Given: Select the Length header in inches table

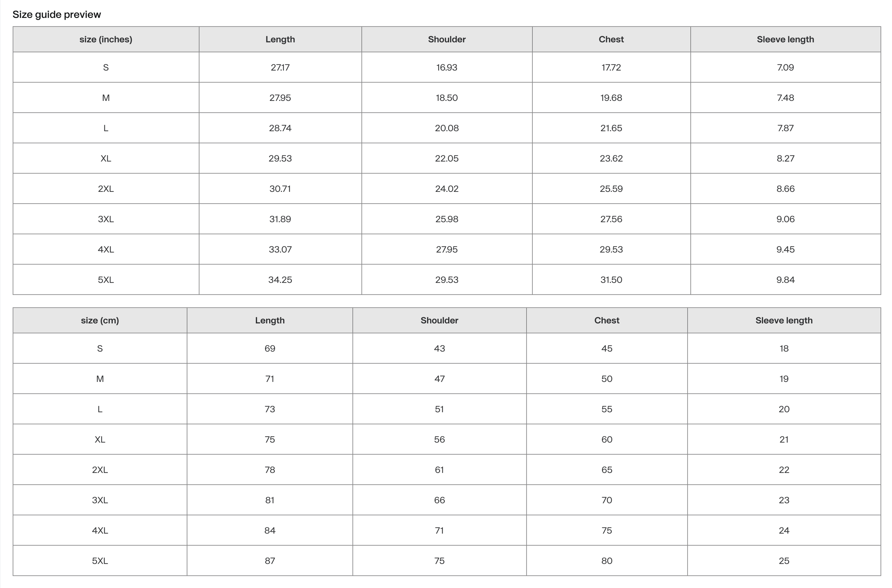Looking at the screenshot, I should coord(280,39).
